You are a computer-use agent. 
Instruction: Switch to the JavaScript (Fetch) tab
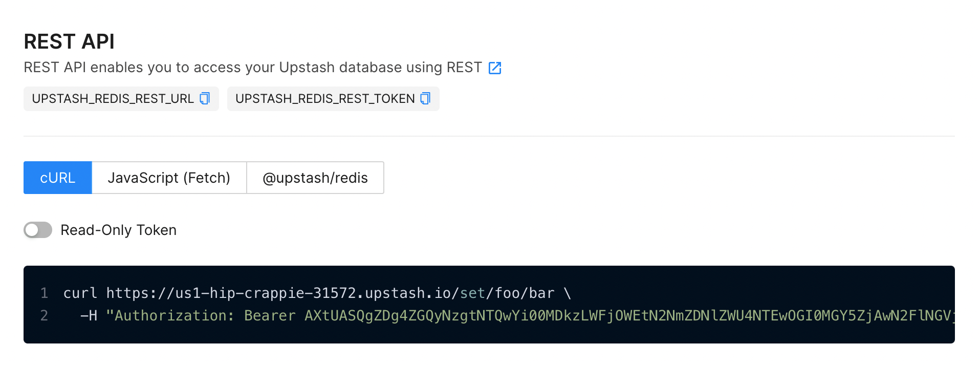[169, 178]
